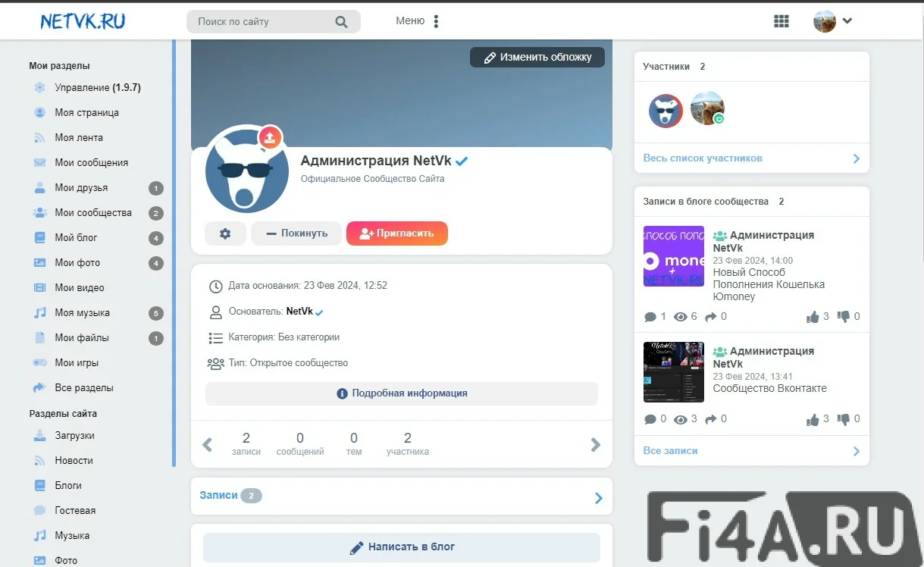Click the founder name NetVk link
This screenshot has height=567, width=924.
299,312
